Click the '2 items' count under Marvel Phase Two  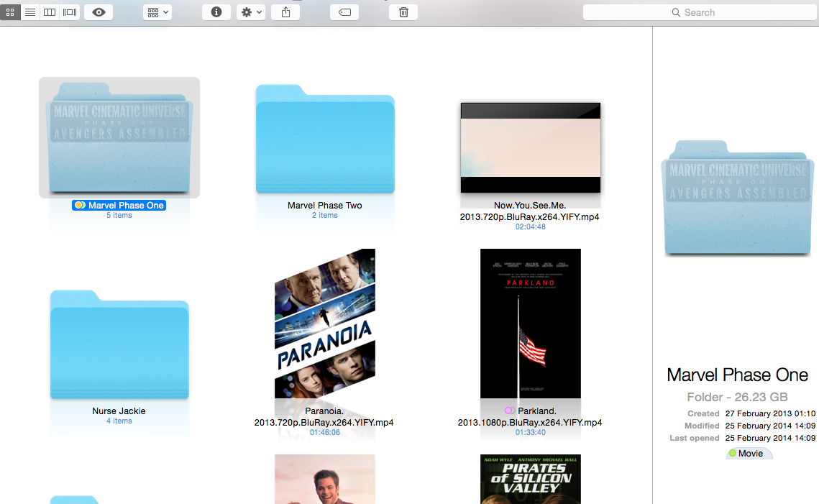coord(325,215)
